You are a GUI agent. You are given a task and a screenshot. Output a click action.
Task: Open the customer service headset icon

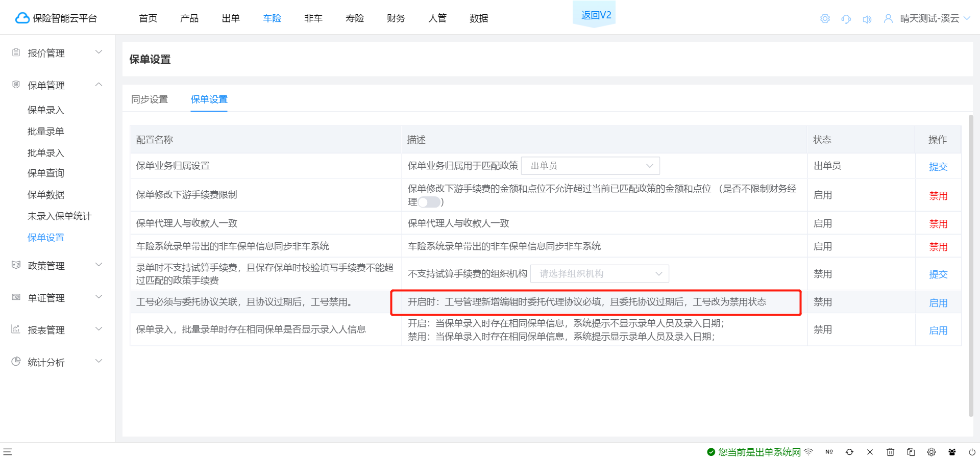[846, 19]
